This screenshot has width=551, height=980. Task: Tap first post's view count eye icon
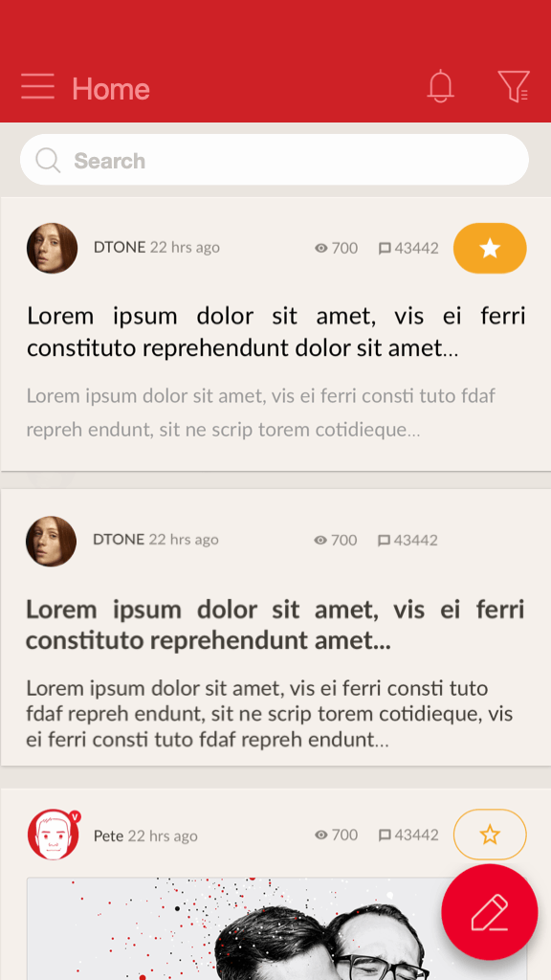321,248
